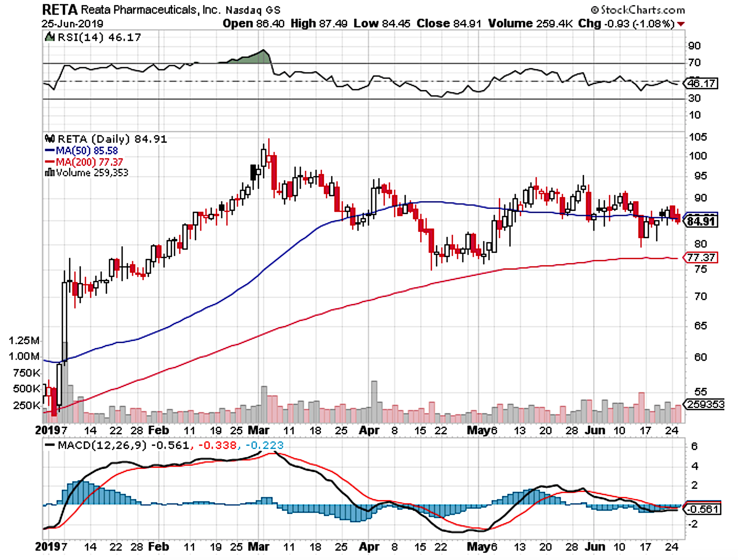Viewport: 738px width, 560px height.
Task: Click the blue -0.223 MACD histogram value
Action: tap(264, 445)
